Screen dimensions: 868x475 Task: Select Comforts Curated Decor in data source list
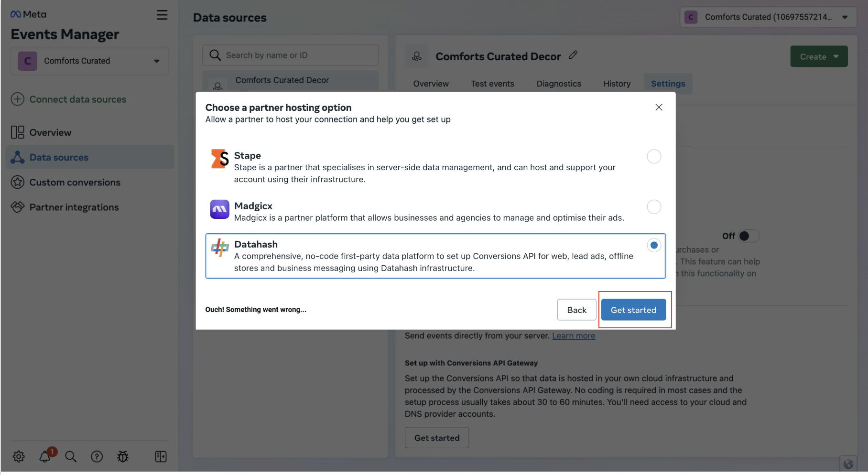pos(291,80)
